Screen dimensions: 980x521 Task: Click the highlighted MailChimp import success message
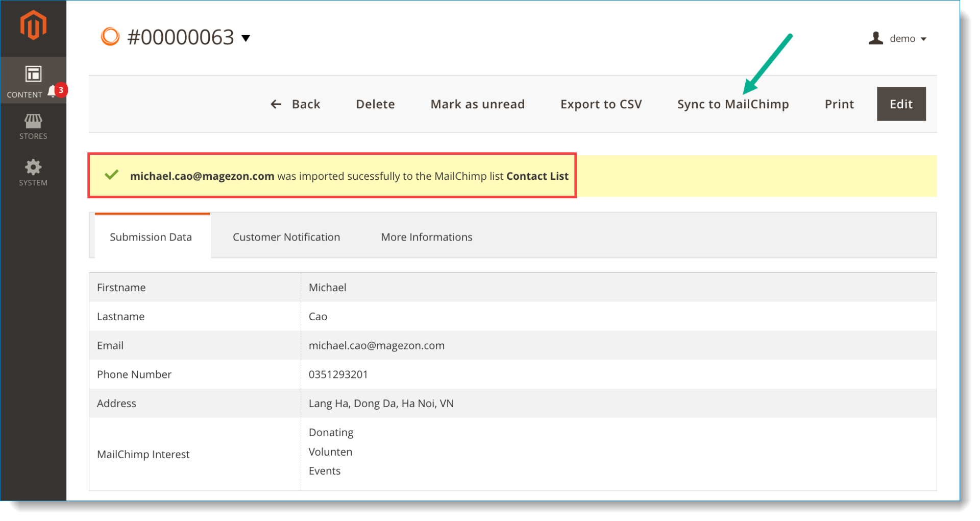pyautogui.click(x=332, y=175)
